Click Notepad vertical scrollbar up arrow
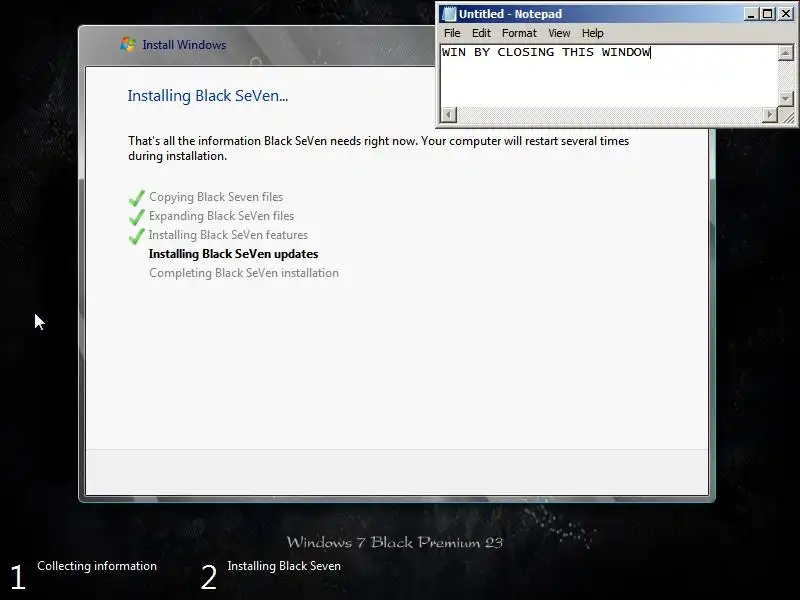 [786, 53]
